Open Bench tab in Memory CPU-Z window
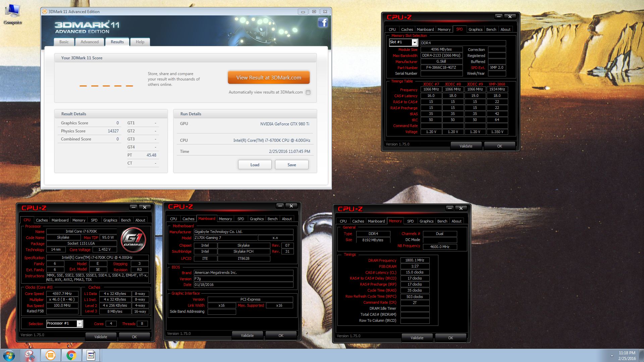The height and width of the screenshot is (362, 644). (442, 221)
